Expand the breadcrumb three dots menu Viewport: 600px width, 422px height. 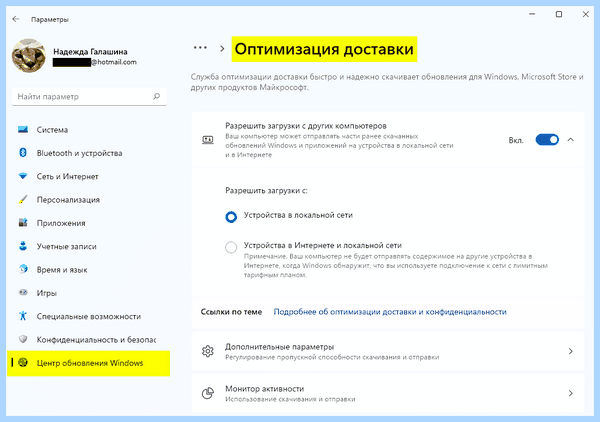click(x=200, y=48)
